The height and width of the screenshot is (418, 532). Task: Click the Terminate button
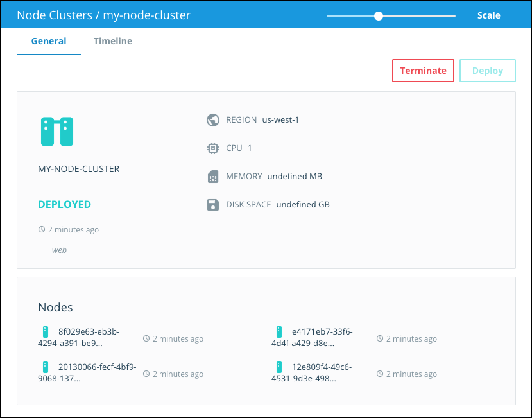pyautogui.click(x=423, y=71)
